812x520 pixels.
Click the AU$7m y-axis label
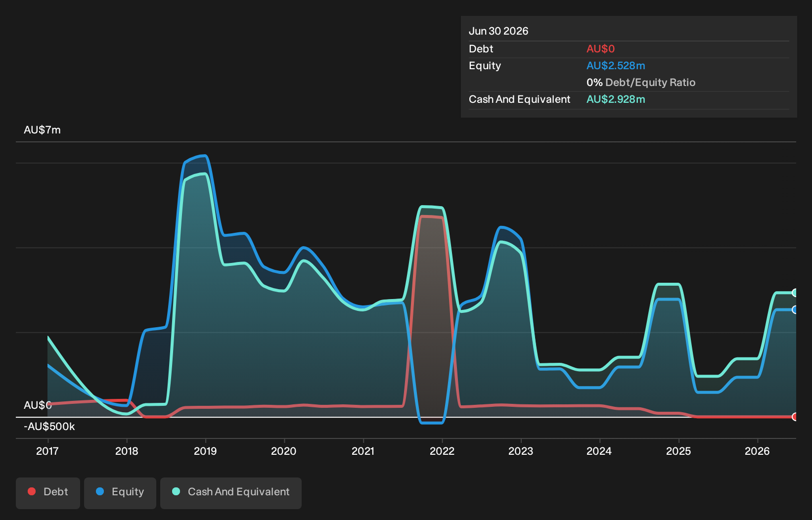click(x=42, y=130)
